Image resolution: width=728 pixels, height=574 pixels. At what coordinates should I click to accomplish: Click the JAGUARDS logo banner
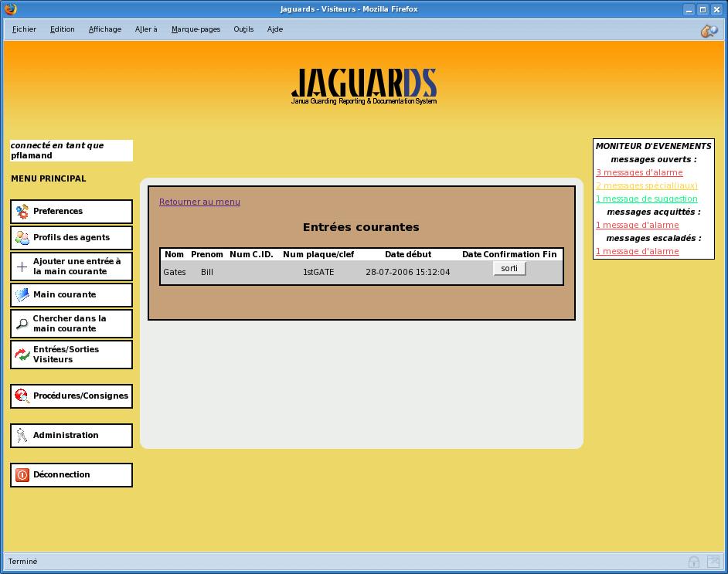pyautogui.click(x=364, y=87)
